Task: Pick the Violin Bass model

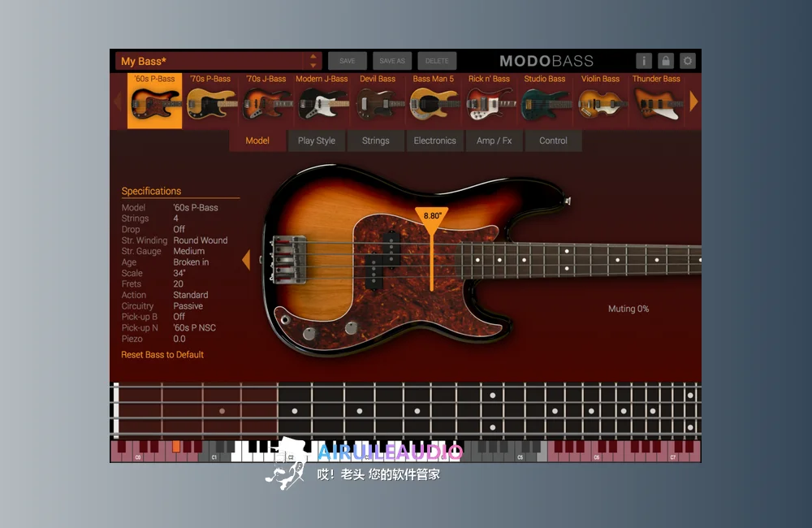Action: pos(600,101)
